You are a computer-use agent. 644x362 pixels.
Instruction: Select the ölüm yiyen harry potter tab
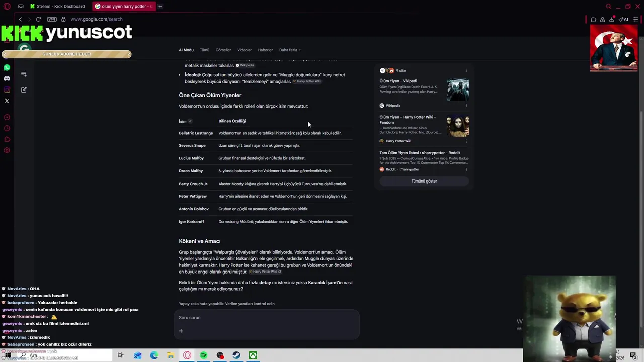123,6
